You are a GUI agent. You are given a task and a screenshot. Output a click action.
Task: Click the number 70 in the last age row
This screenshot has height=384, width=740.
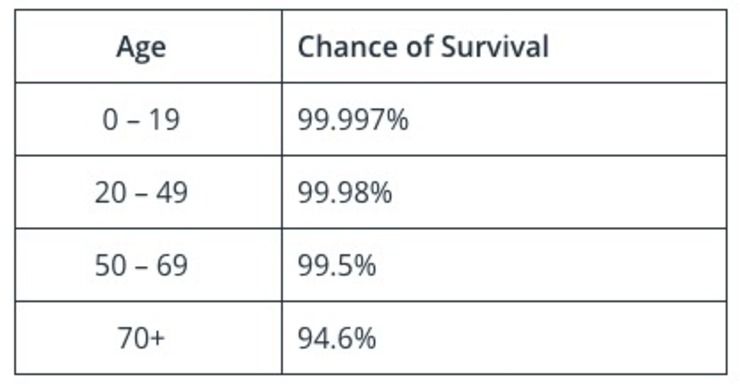133,338
